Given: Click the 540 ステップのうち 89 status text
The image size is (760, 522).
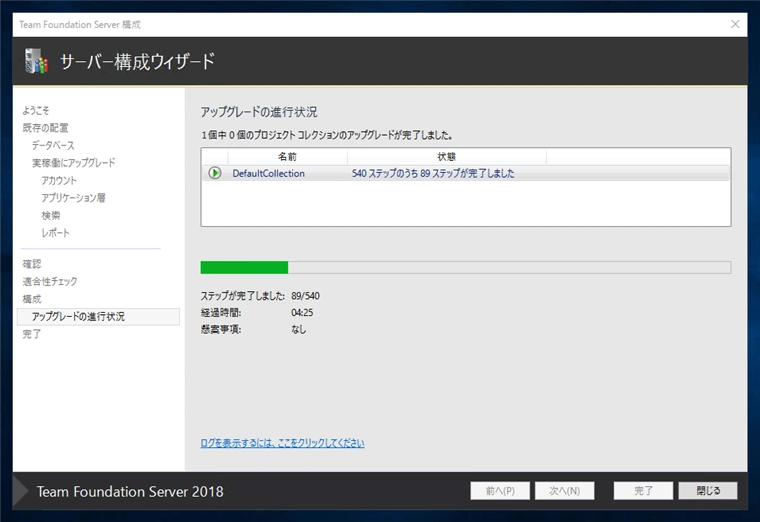Looking at the screenshot, I should (433, 174).
